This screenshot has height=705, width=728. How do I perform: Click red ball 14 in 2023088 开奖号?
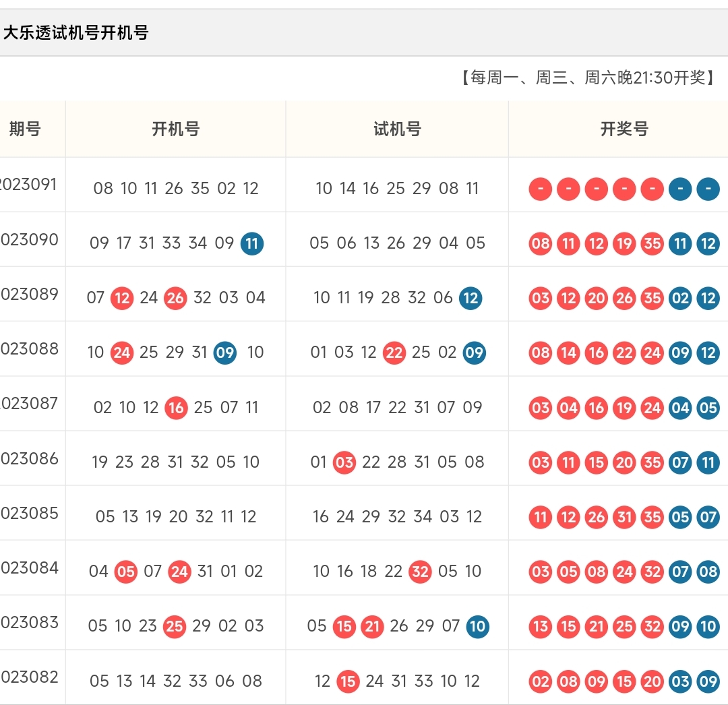(x=568, y=352)
